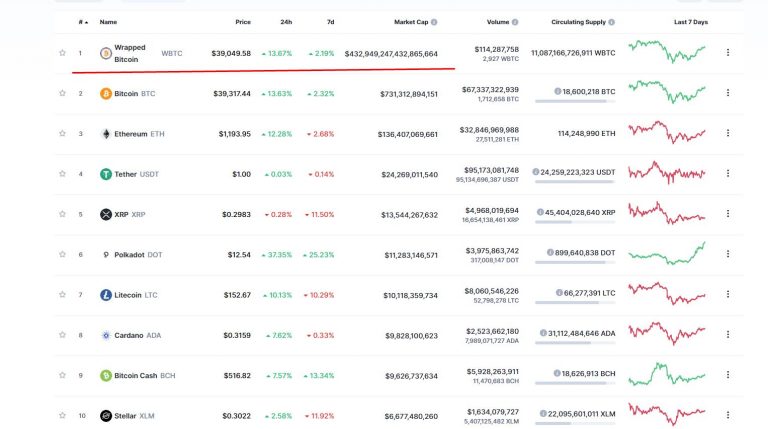Click the info icon beside Cardano supply
768x429 pixels.
(543, 333)
